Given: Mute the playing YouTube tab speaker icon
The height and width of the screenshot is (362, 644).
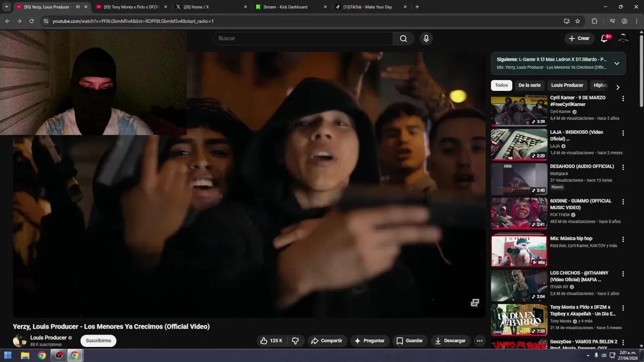Looking at the screenshot, I should pyautogui.click(x=77, y=7).
